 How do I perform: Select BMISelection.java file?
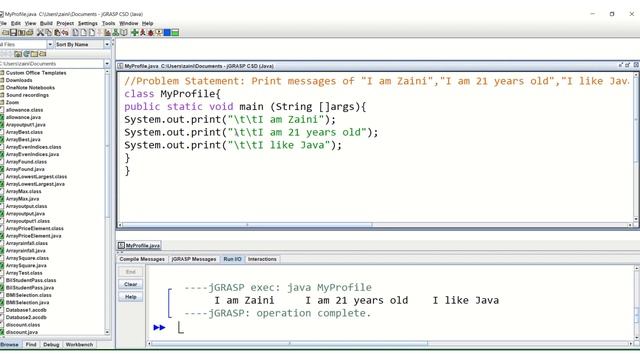(x=27, y=302)
